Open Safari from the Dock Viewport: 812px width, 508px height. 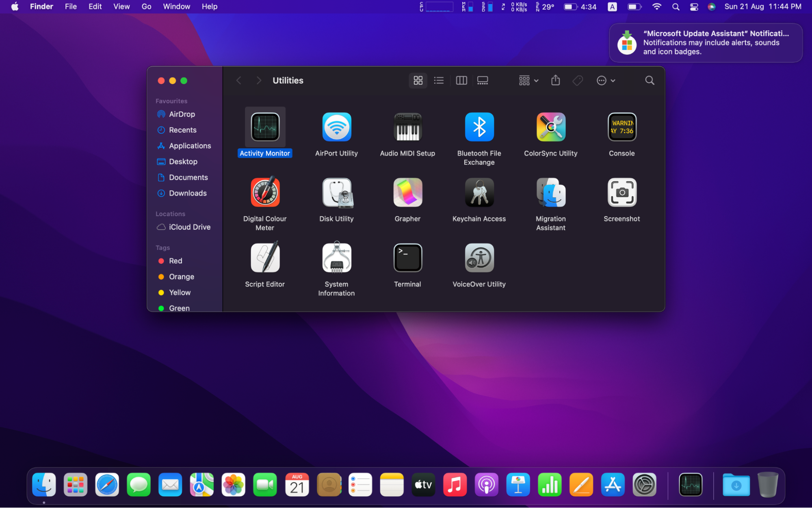107,485
